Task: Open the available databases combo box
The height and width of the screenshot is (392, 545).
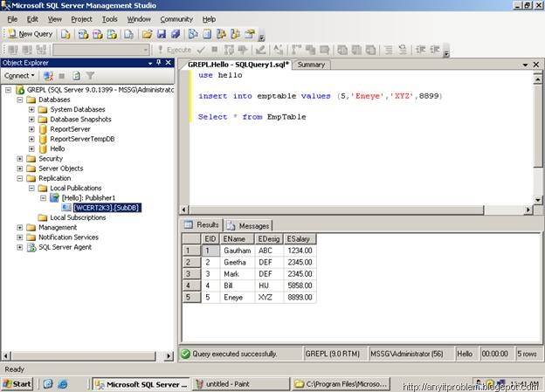Action: [x=101, y=50]
